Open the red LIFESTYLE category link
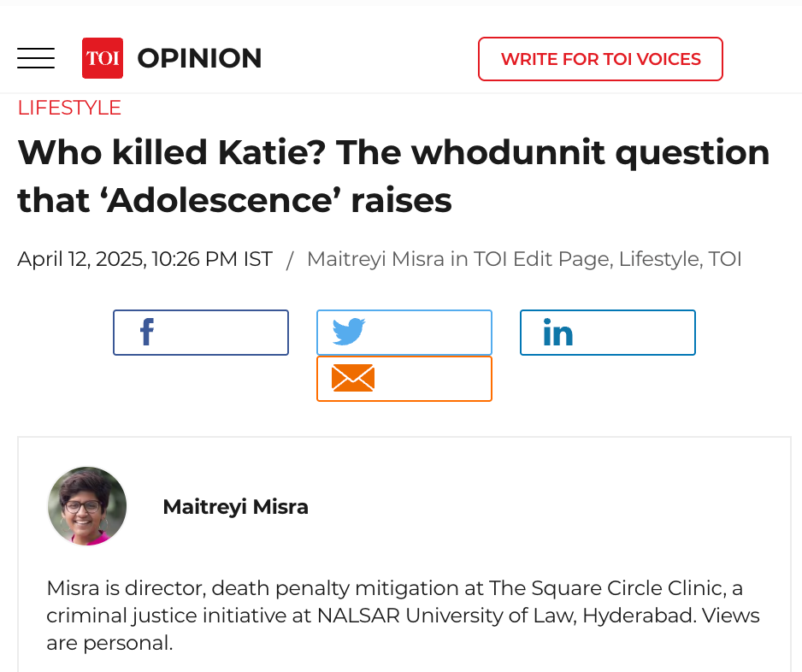 click(69, 108)
